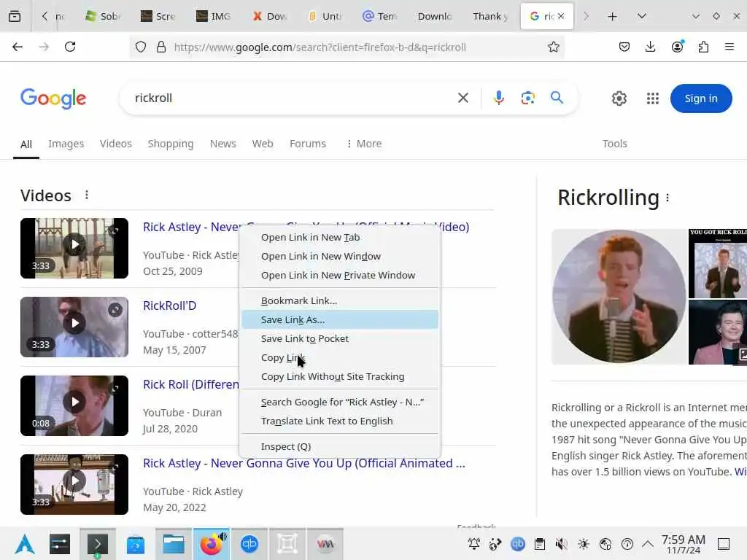Select the Forums search tab
Image resolution: width=747 pixels, height=560 pixels.
[x=308, y=144]
